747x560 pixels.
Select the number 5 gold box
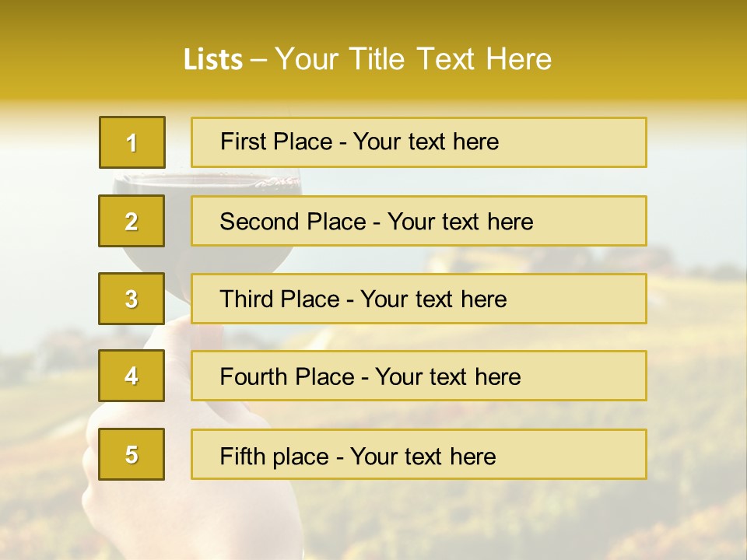(x=132, y=454)
